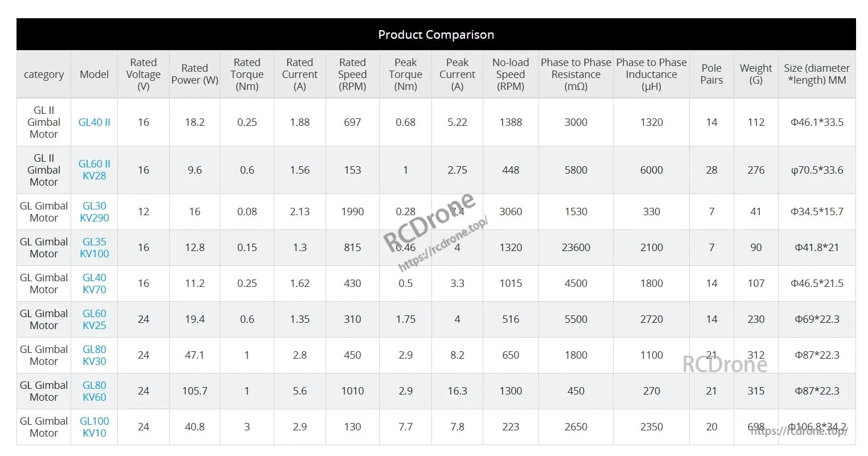Click the Rated Voltage (V) column header
The width and height of the screenshot is (868, 456).
pos(143,75)
